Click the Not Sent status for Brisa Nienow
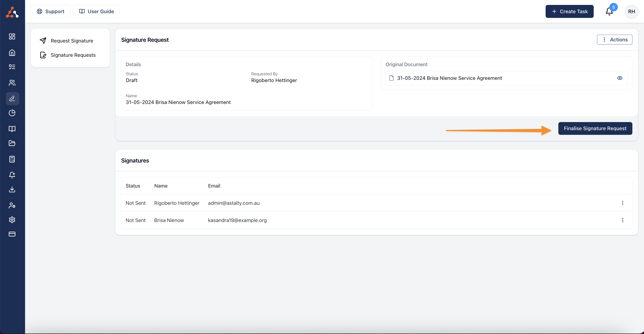This screenshot has height=334, width=644. click(x=136, y=220)
